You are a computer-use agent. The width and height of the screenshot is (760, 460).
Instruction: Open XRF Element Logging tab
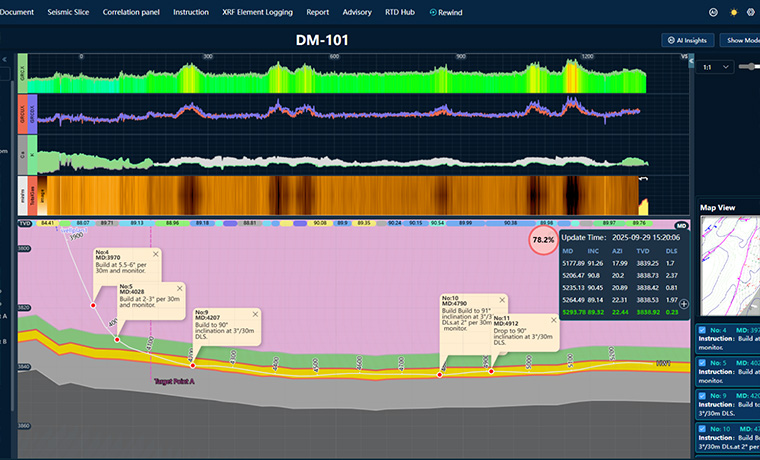click(x=258, y=12)
